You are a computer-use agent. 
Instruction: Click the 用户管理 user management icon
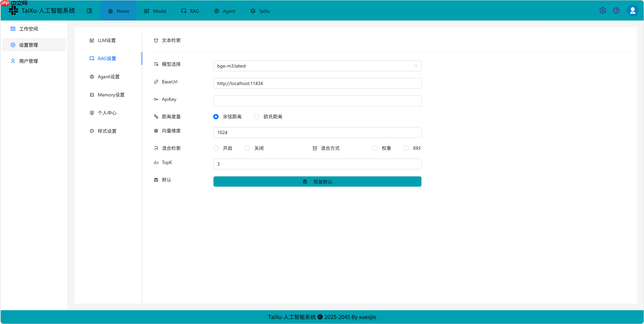pyautogui.click(x=13, y=61)
